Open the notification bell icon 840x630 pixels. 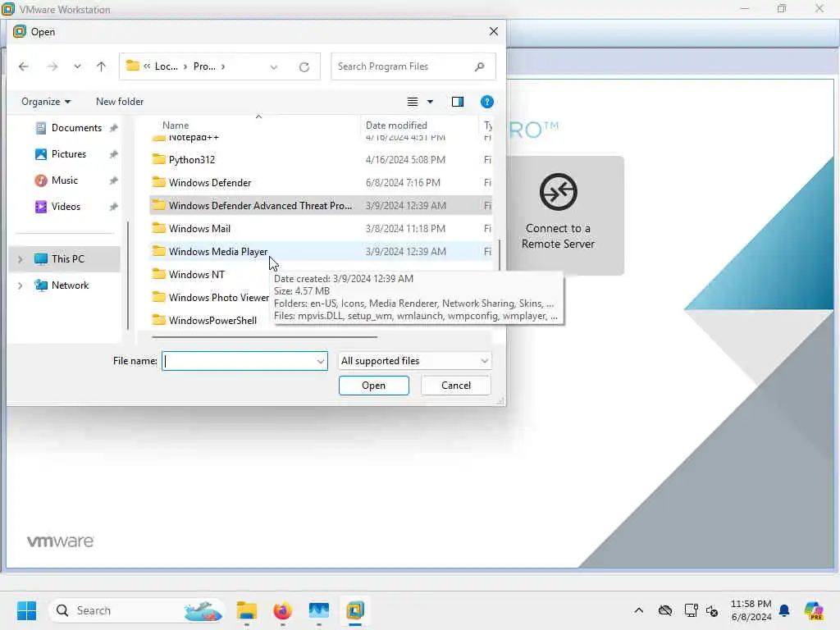(x=784, y=610)
